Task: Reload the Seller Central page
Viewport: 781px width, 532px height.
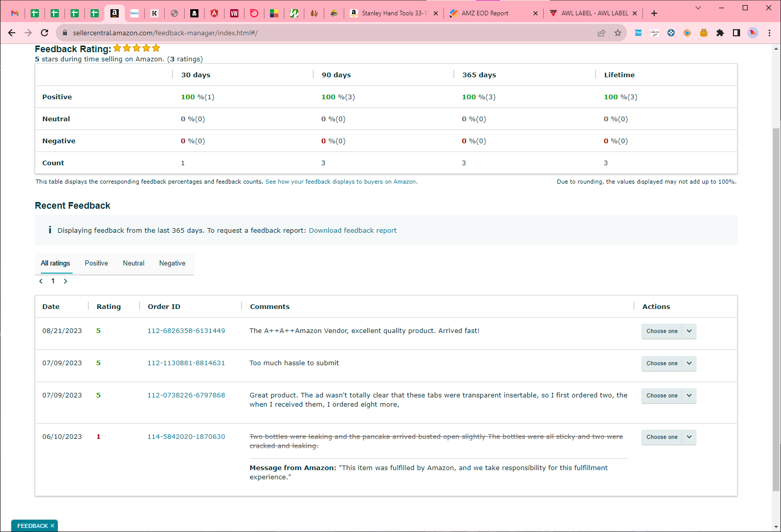Action: point(44,33)
